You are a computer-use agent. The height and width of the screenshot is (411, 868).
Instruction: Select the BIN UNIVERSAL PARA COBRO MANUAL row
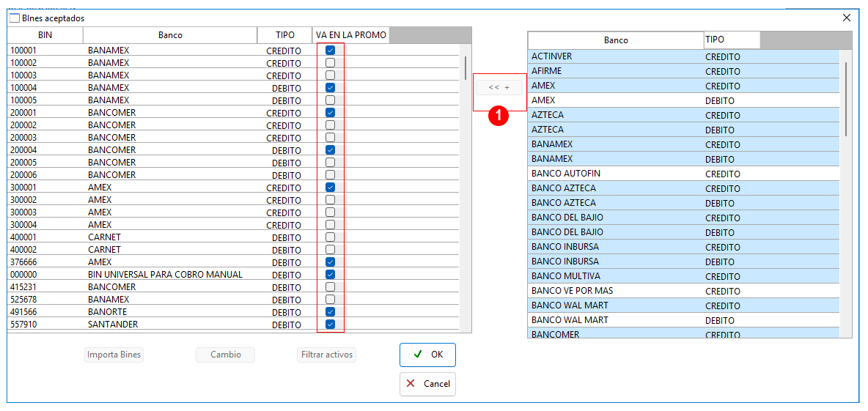pyautogui.click(x=233, y=275)
